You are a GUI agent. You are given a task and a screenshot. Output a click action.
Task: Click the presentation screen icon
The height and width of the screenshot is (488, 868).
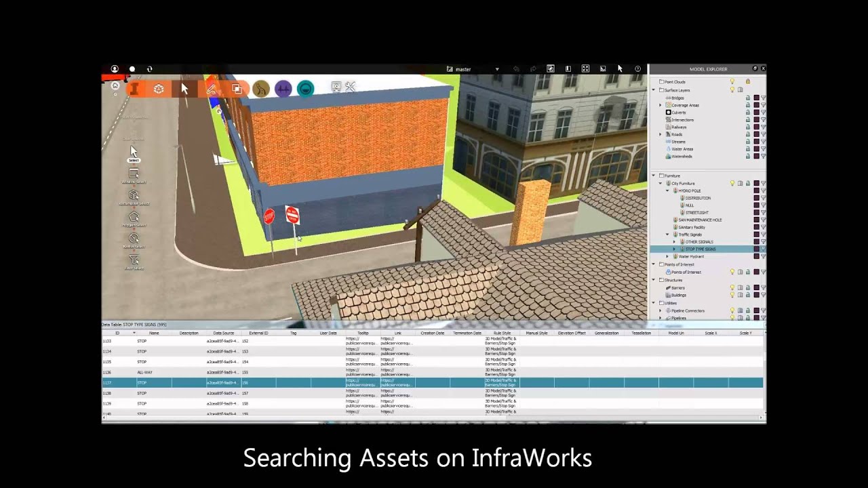pyautogui.click(x=336, y=87)
